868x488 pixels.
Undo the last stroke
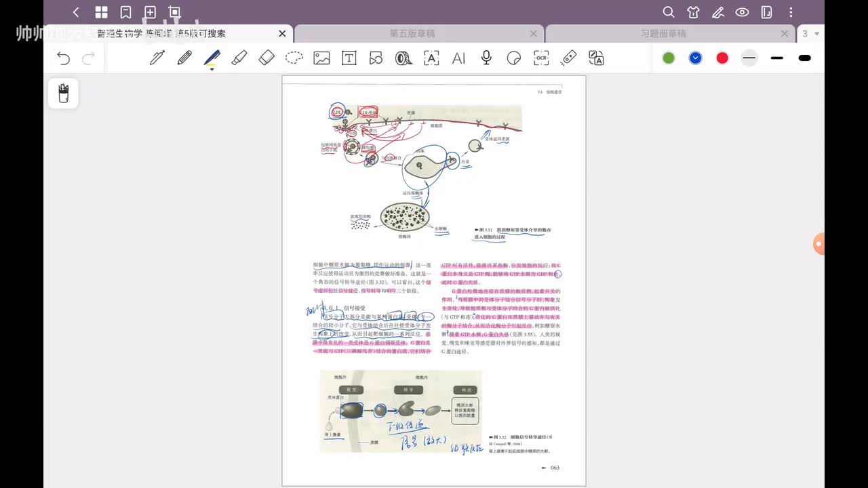[63, 58]
